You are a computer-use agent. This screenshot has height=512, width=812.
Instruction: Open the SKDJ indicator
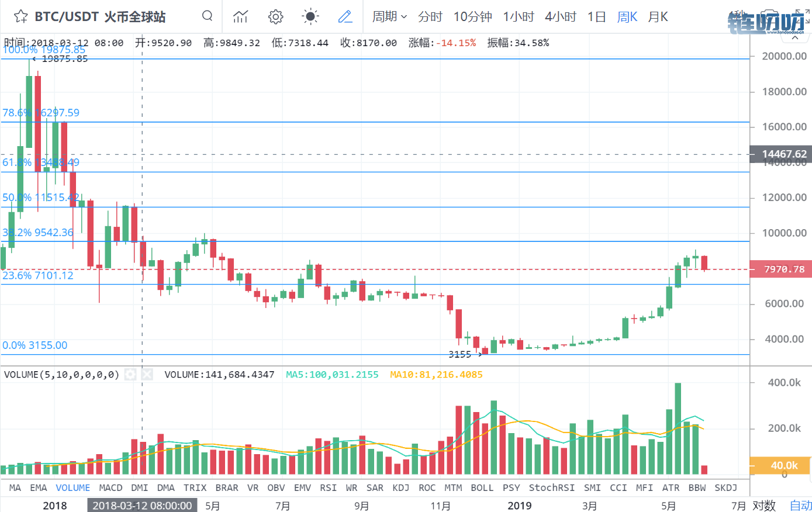click(x=725, y=487)
